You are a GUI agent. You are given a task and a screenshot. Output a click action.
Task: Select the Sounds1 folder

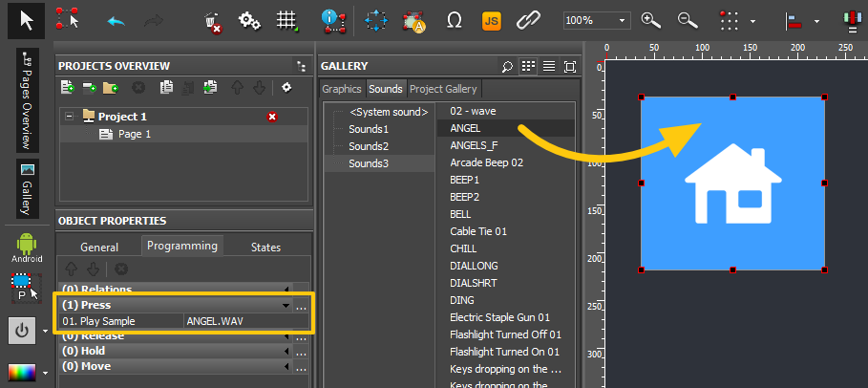point(369,129)
